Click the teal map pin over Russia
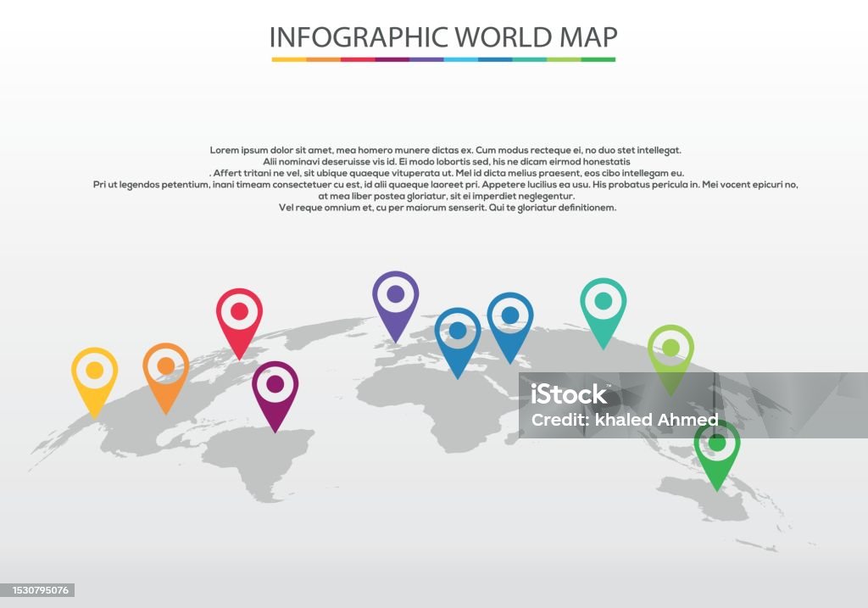This screenshot has height=608, width=868. [604, 314]
